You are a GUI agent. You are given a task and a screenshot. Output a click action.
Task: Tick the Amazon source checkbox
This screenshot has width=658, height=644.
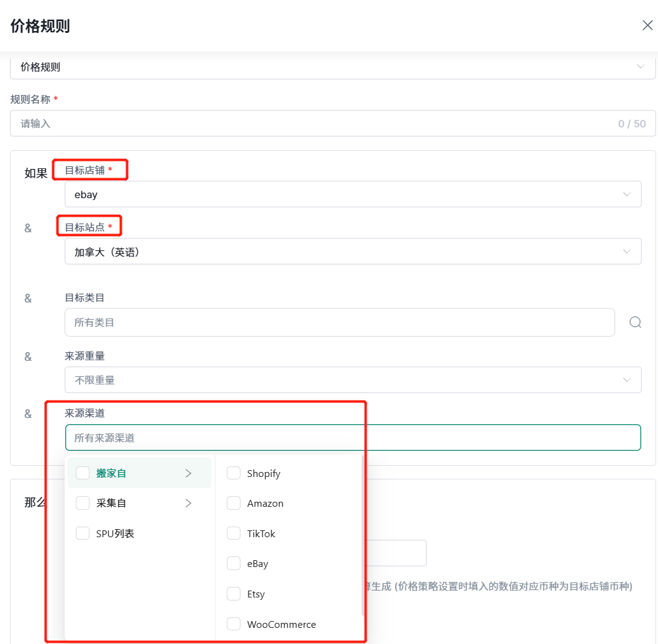pos(234,504)
